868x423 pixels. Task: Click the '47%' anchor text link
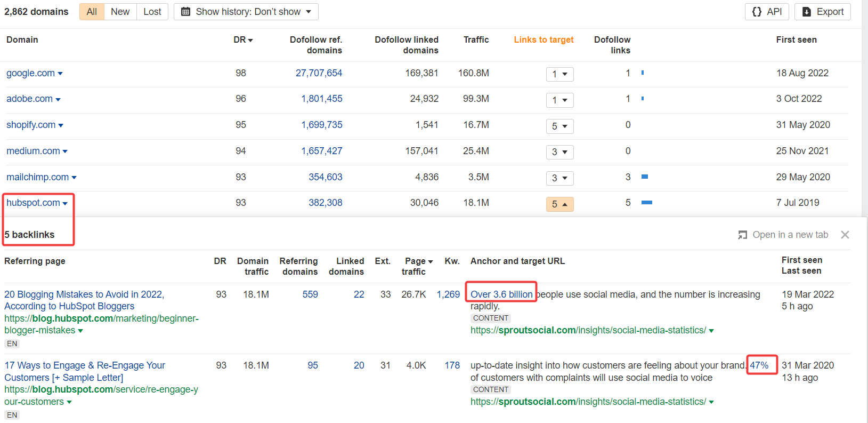[759, 365]
